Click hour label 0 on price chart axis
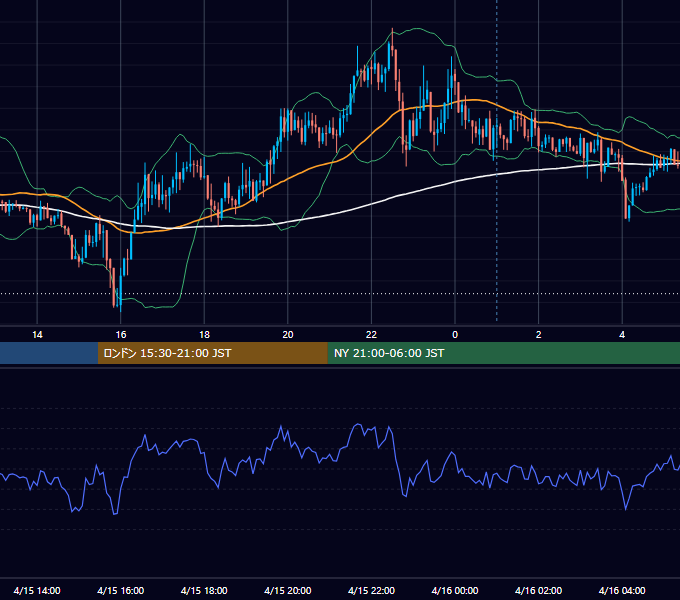 (455, 335)
